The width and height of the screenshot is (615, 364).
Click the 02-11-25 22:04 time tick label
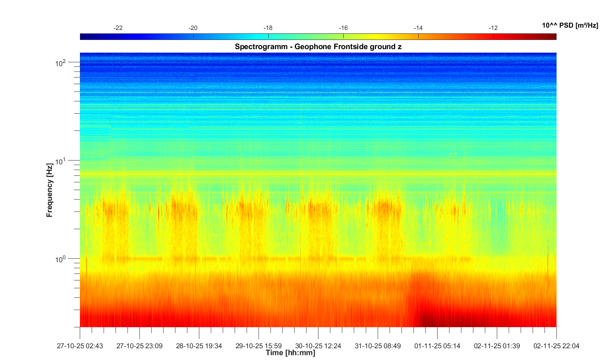pos(556,346)
